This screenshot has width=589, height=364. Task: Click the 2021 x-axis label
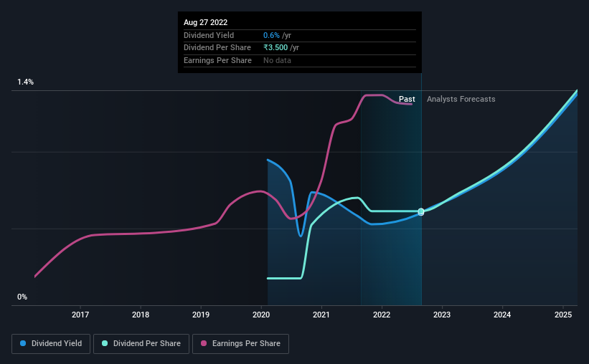[x=321, y=314]
